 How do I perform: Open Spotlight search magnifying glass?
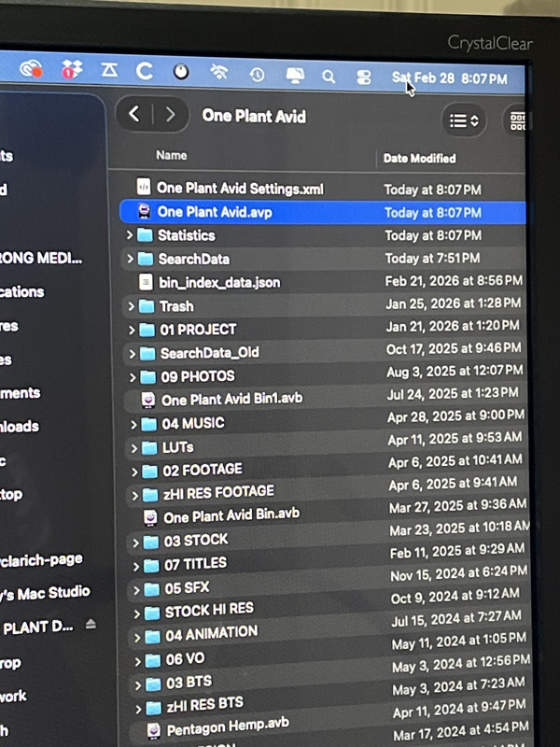pos(329,77)
